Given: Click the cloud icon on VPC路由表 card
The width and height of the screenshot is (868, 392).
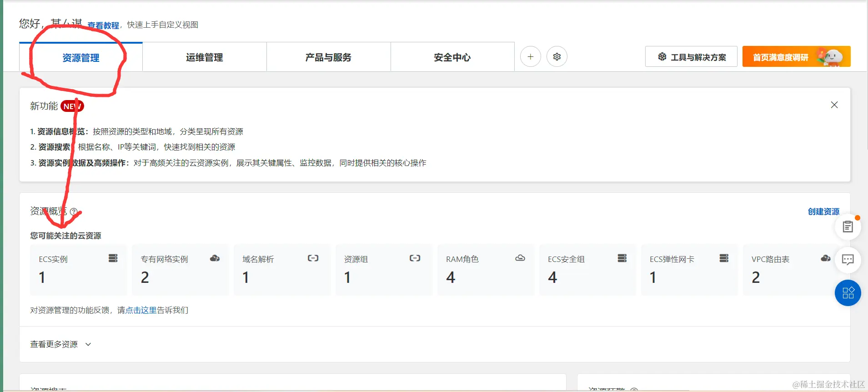Looking at the screenshot, I should (826, 258).
